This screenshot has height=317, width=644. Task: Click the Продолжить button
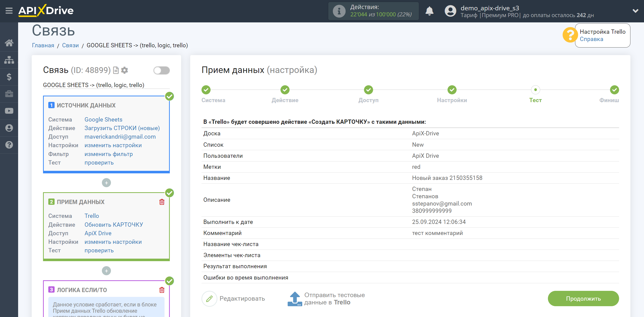(x=583, y=299)
